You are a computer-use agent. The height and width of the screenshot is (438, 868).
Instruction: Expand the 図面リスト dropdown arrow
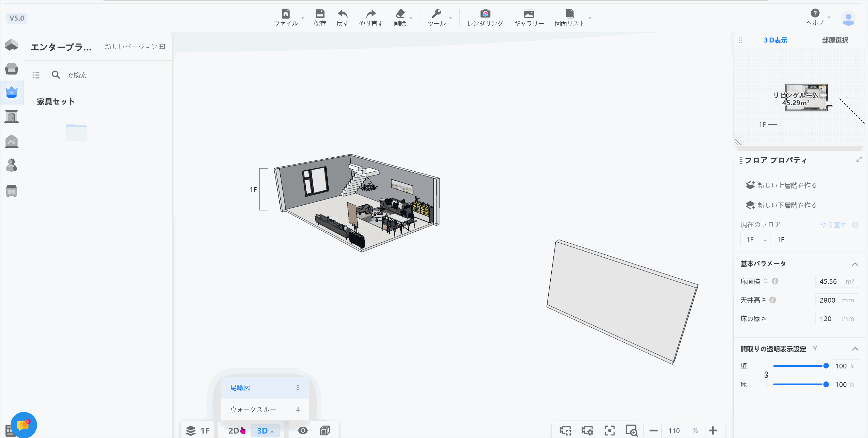pyautogui.click(x=590, y=18)
